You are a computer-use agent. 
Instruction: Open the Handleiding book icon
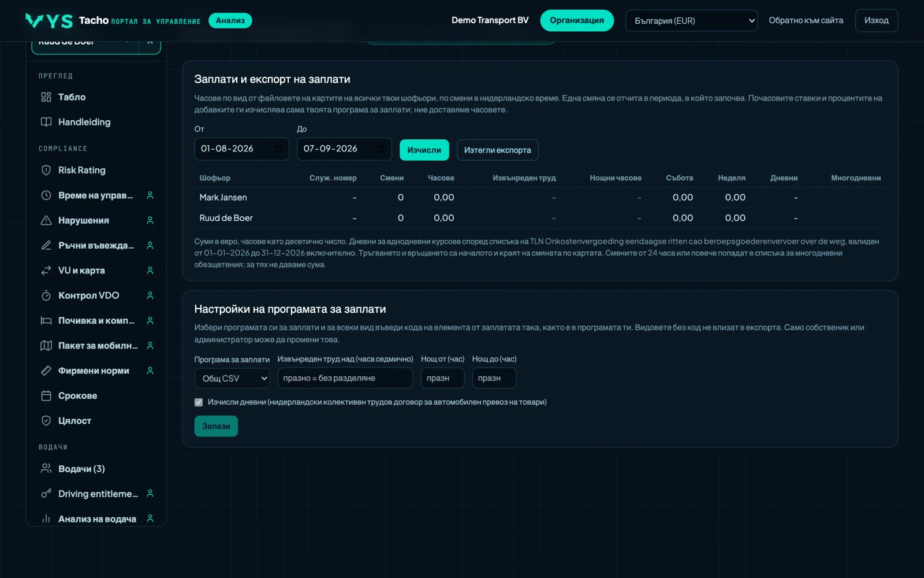click(46, 122)
